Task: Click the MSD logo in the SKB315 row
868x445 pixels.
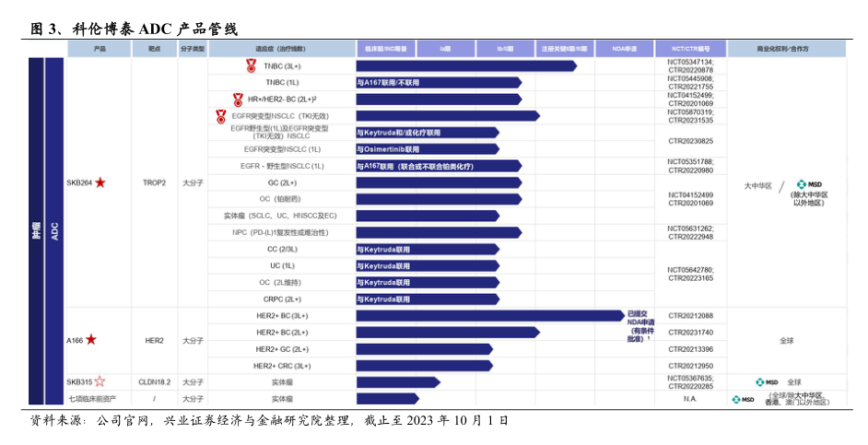Action: tap(767, 381)
